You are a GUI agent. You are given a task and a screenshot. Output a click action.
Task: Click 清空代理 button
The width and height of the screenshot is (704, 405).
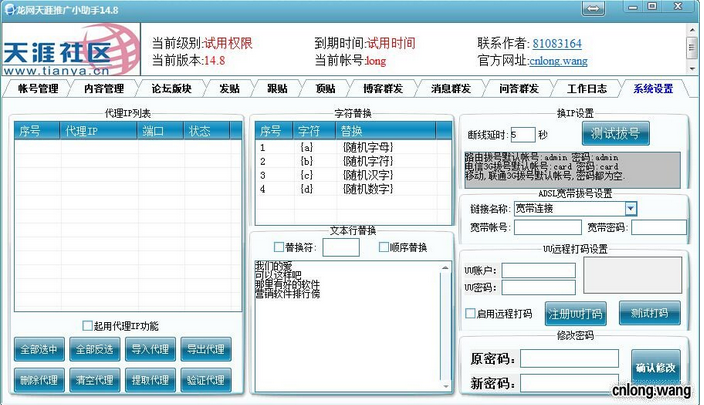click(x=95, y=380)
